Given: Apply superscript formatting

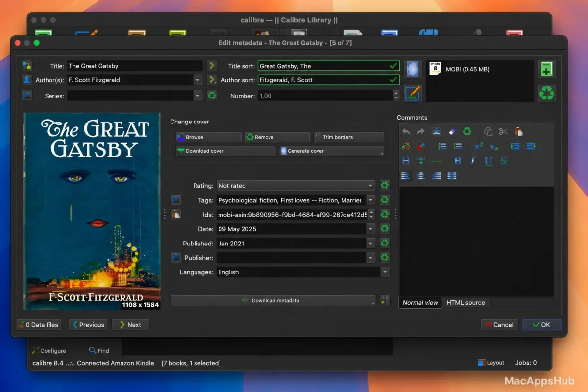Looking at the screenshot, I should (479, 146).
